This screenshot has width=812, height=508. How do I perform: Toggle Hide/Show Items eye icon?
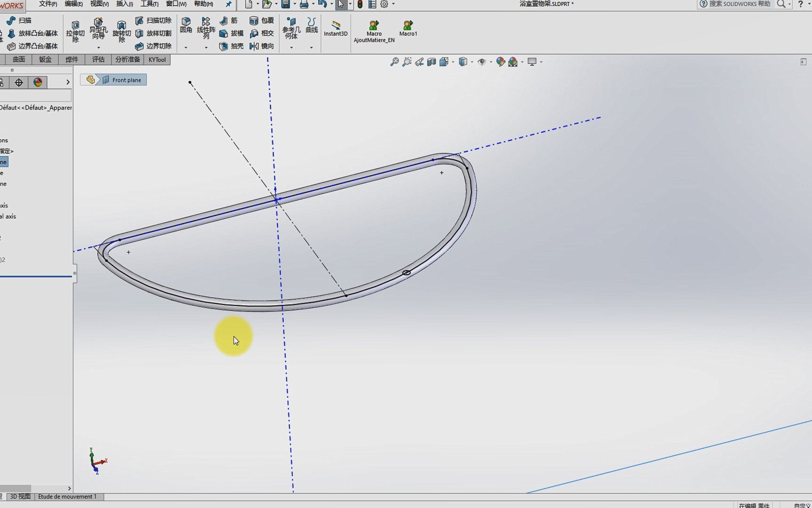click(x=483, y=62)
